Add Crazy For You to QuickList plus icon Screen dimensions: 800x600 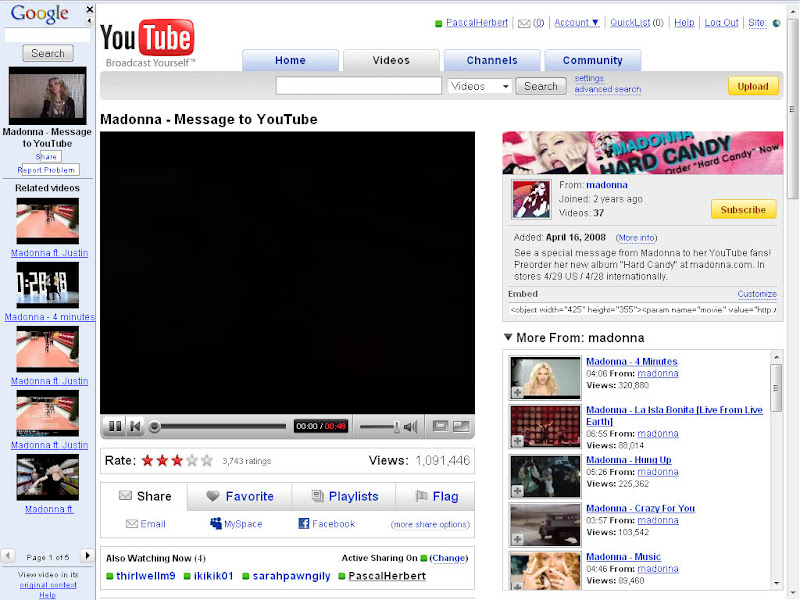click(x=517, y=539)
